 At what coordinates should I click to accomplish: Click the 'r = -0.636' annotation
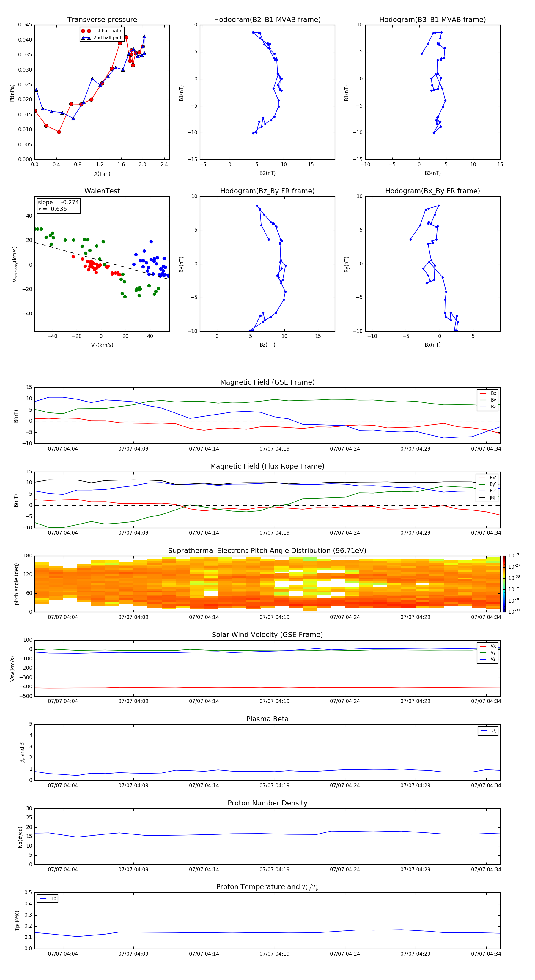[53, 209]
